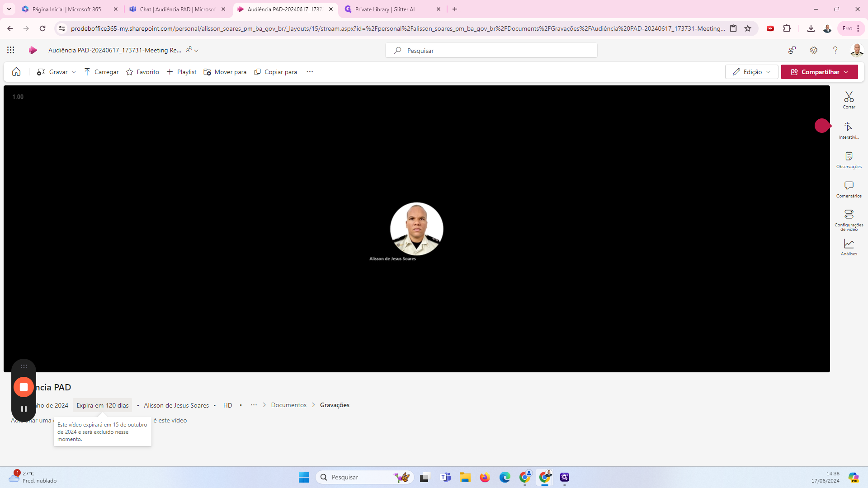Open File Explorer from taskbar

(465, 477)
